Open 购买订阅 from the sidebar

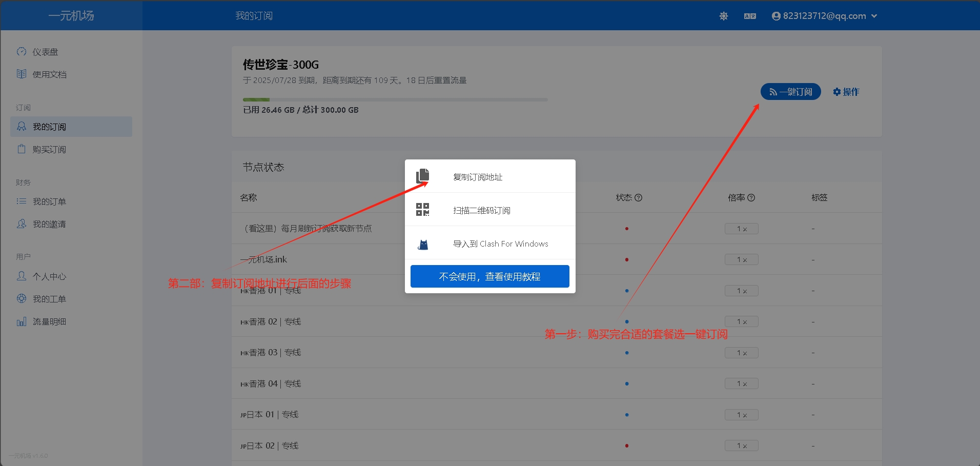pyautogui.click(x=50, y=149)
